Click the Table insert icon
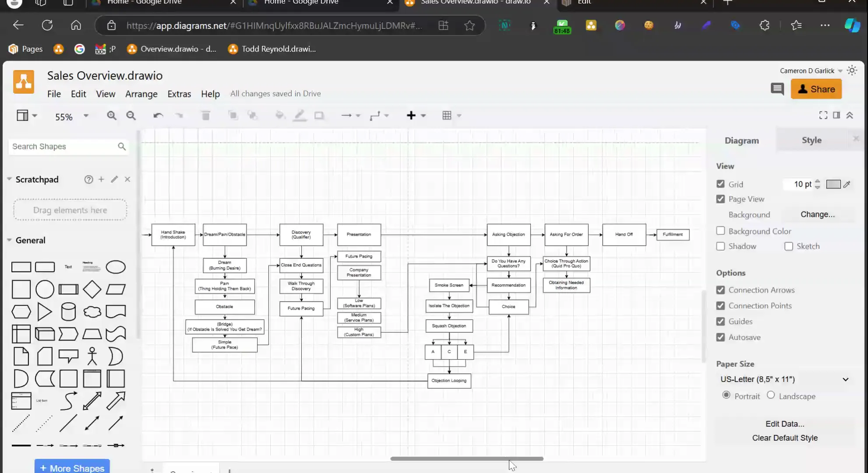The width and height of the screenshot is (868, 473). [447, 116]
